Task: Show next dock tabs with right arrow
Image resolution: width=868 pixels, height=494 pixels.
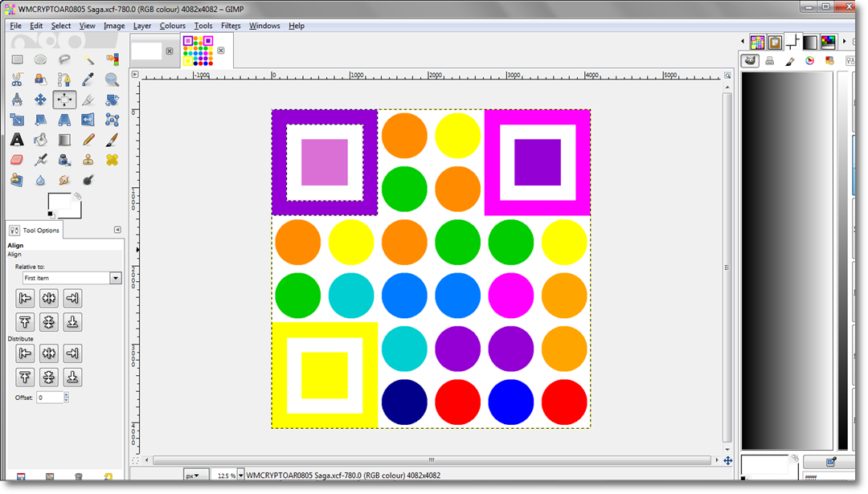Action: (x=844, y=42)
